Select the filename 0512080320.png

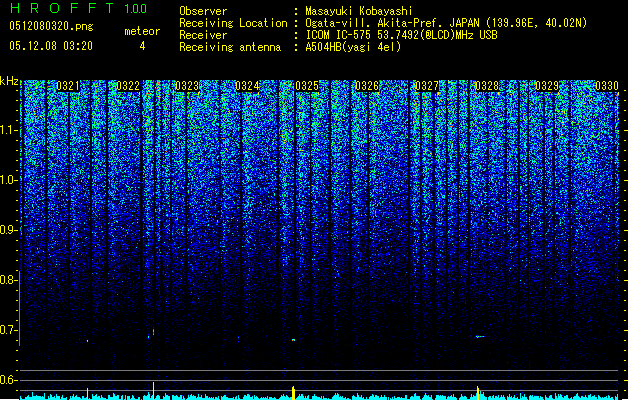pos(51,26)
